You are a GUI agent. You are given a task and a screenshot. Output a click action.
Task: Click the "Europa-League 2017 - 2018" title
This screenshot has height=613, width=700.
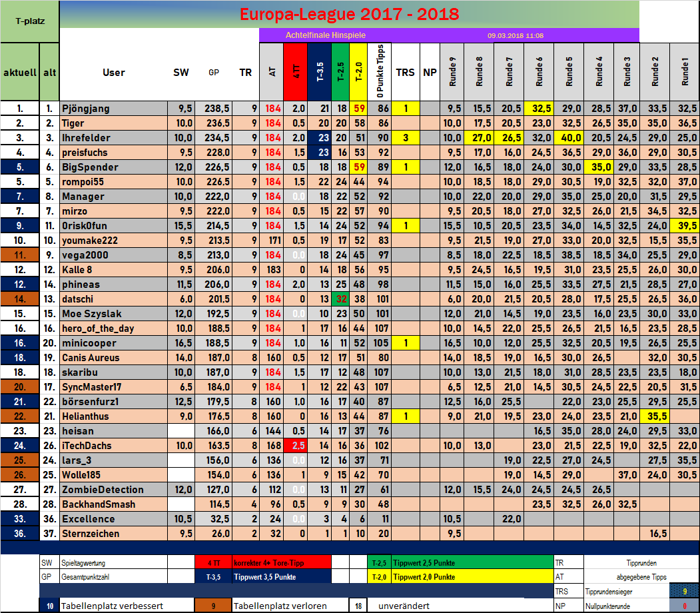(348, 14)
